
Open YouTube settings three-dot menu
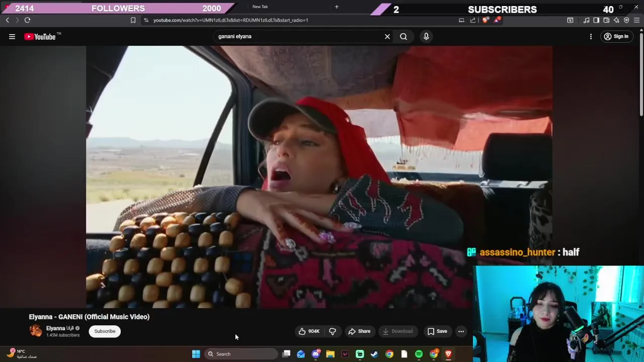[591, 36]
